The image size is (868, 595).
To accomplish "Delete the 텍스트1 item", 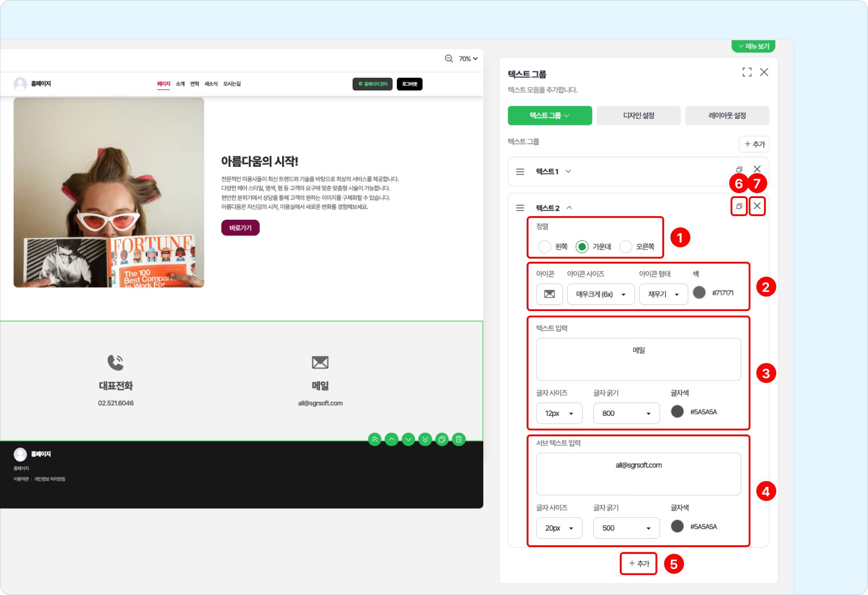I will tap(757, 169).
